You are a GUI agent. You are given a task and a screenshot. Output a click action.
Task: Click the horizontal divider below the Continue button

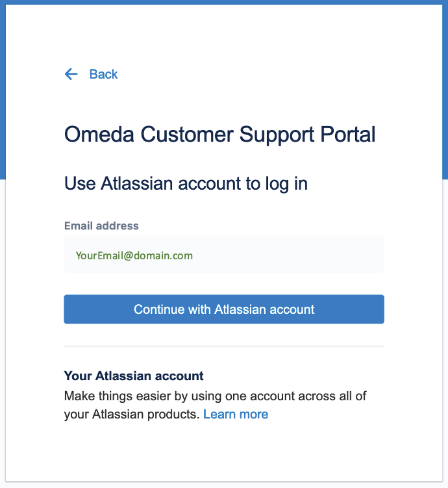click(224, 346)
